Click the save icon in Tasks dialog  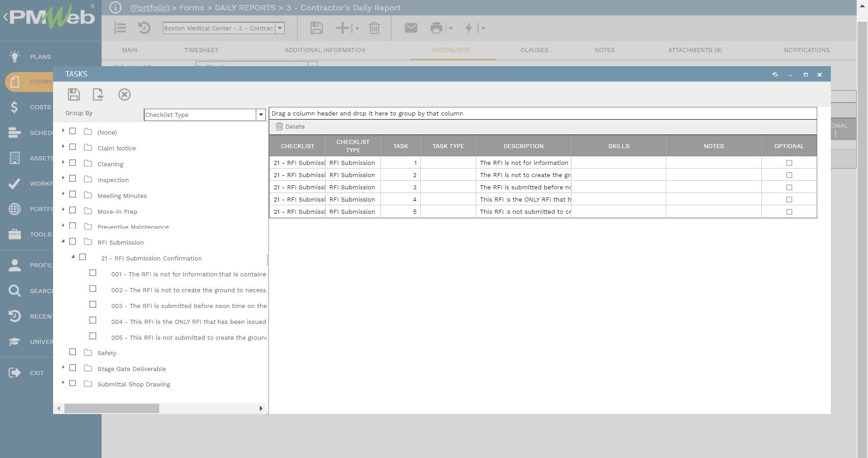[x=73, y=94]
